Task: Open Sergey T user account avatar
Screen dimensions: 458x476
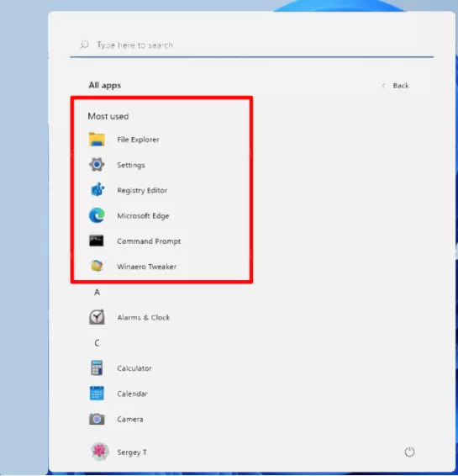Action: click(x=100, y=452)
